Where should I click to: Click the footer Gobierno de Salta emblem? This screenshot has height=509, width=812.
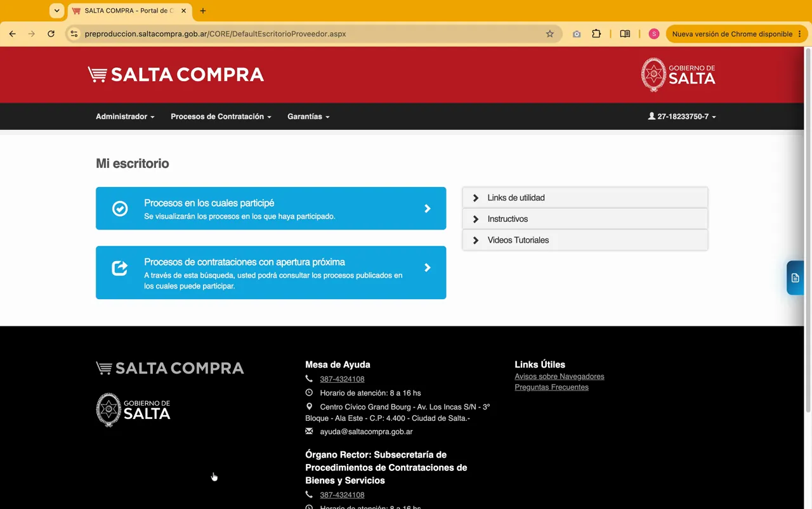click(x=133, y=409)
